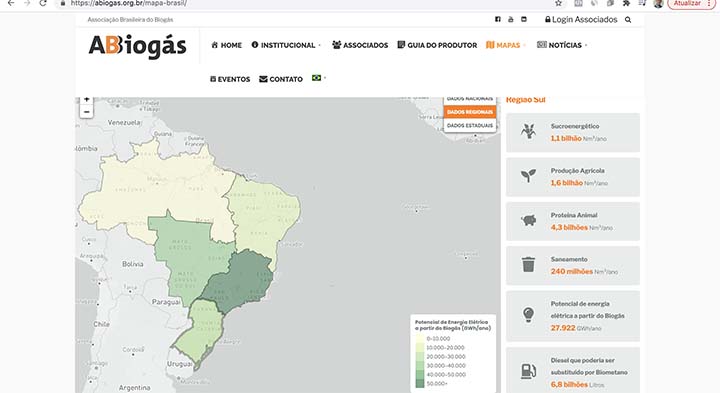Click the fuel pump Biometano icon
Viewport: 720px width, 393px height.
[528, 371]
